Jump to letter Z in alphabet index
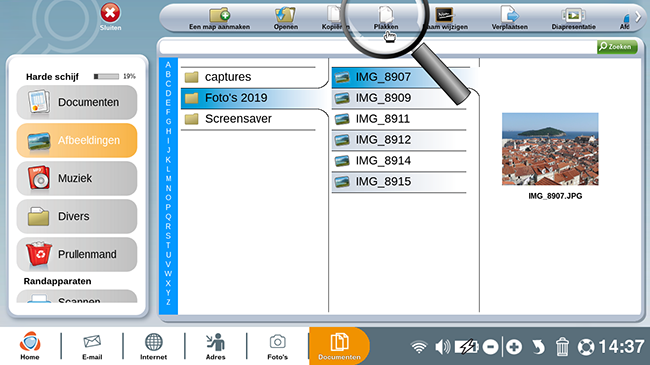This screenshot has height=365, width=650. 168,302
